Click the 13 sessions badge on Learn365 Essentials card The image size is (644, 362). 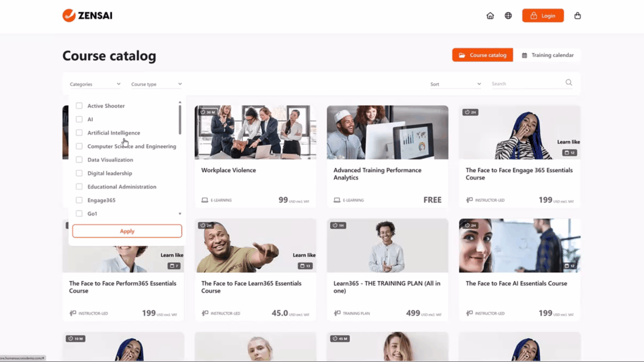305,266
